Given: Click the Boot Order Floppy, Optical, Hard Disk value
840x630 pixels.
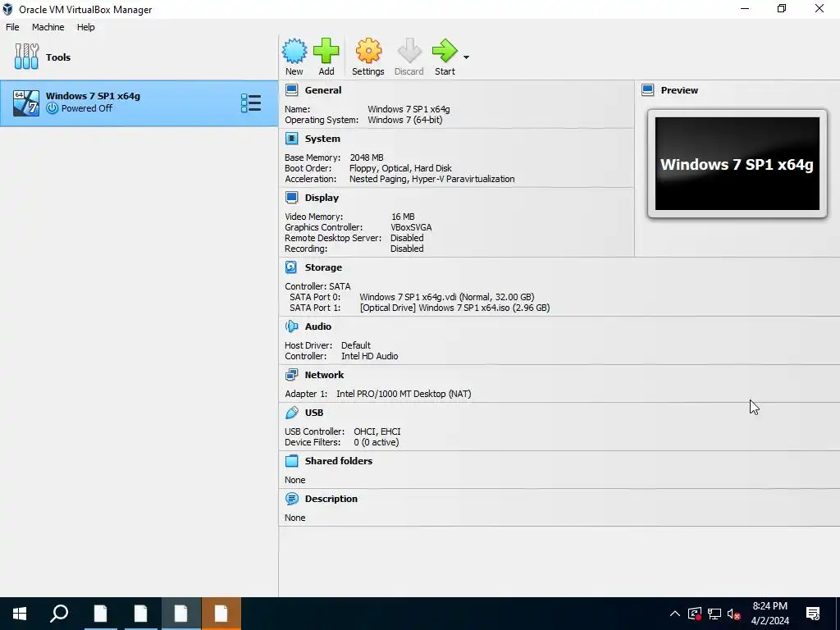Looking at the screenshot, I should [400, 168].
